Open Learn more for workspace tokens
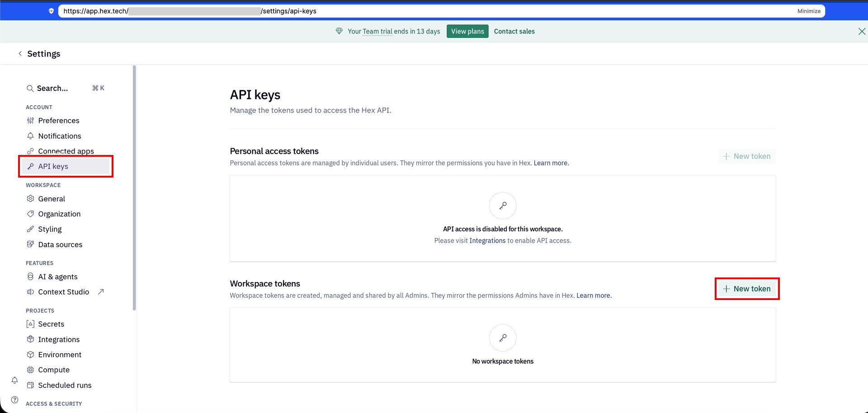The width and height of the screenshot is (868, 413). point(594,296)
